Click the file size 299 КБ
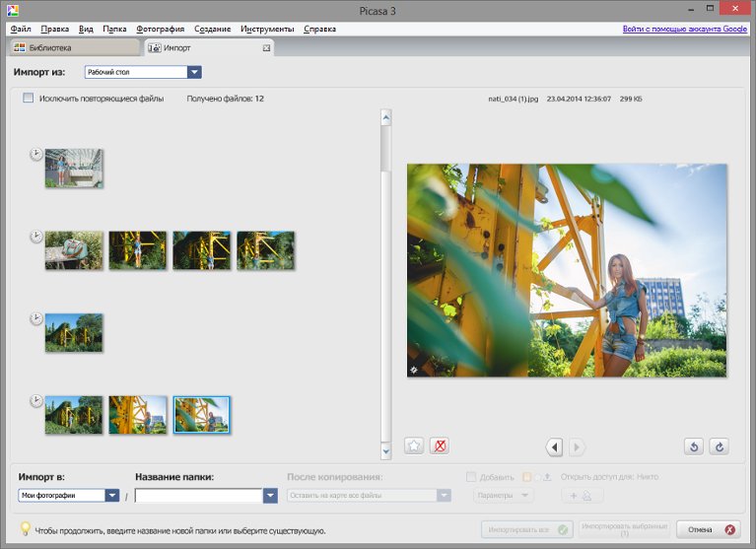Screen dimensions: 756x549 (631, 99)
